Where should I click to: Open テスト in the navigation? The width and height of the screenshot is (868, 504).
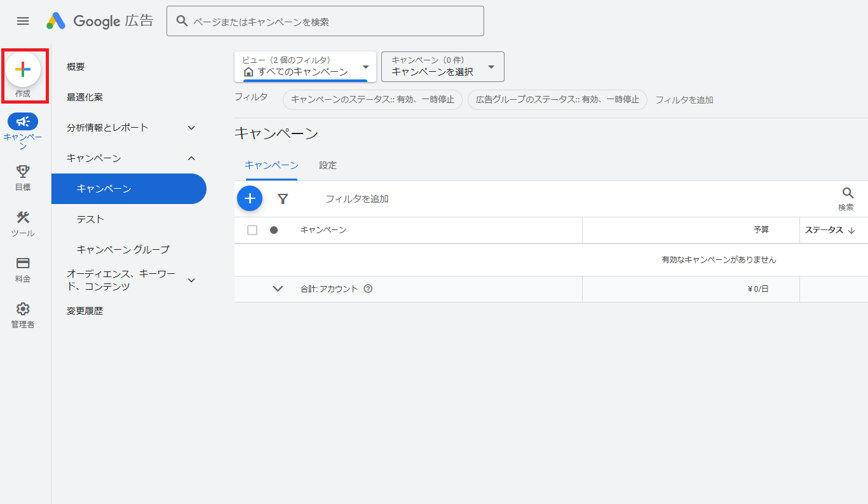pos(90,219)
